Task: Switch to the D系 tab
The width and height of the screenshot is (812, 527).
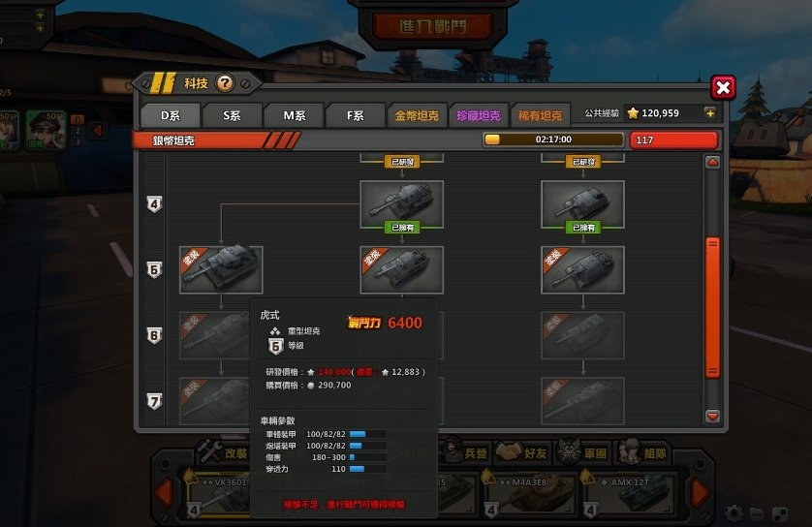Action: click(171, 115)
